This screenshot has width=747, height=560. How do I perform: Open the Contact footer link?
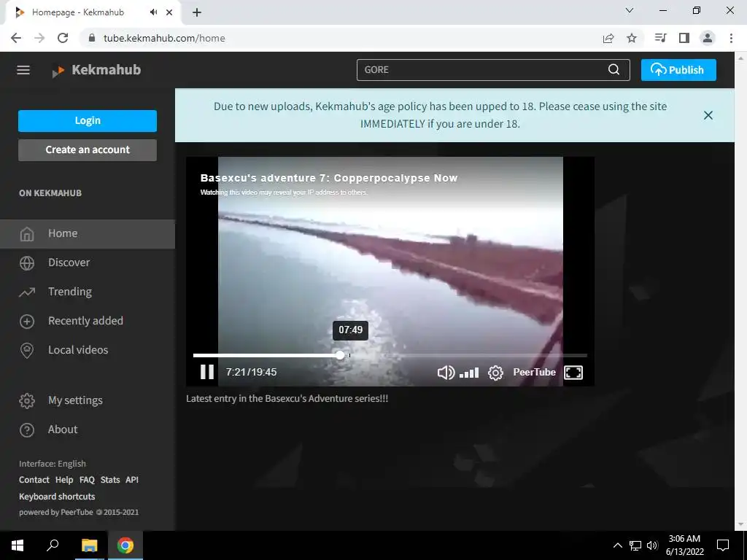(x=34, y=480)
